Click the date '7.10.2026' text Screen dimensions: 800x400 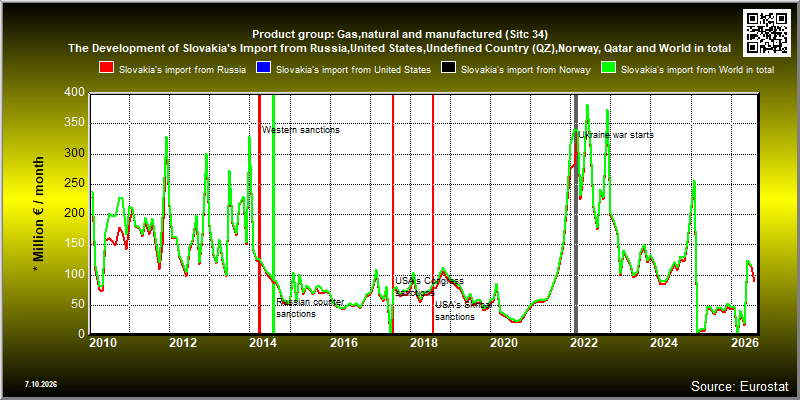click(x=41, y=384)
